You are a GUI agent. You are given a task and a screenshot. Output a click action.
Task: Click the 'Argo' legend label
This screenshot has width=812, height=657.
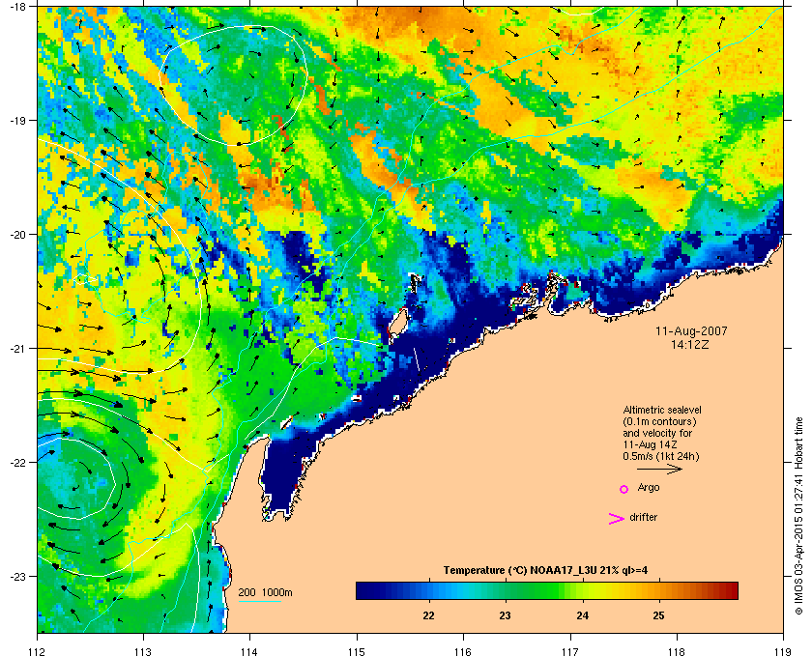pos(649,488)
